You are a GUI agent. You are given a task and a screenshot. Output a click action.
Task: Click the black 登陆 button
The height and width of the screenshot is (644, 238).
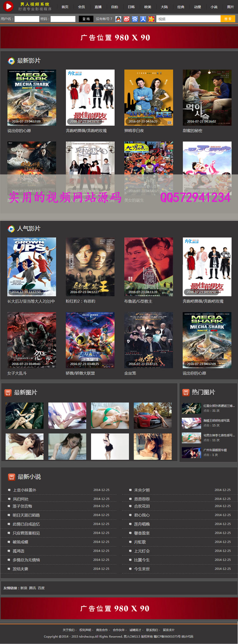86,19
